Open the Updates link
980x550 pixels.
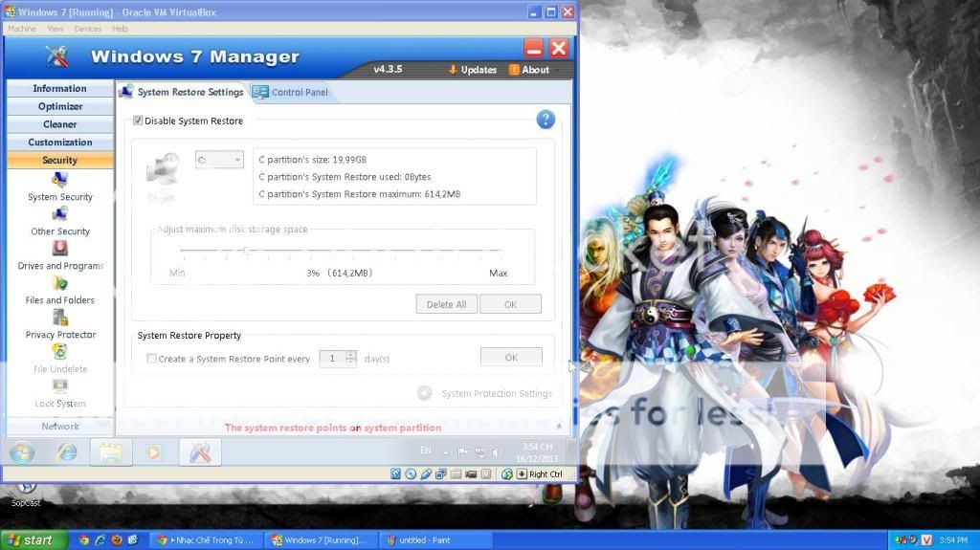[473, 70]
